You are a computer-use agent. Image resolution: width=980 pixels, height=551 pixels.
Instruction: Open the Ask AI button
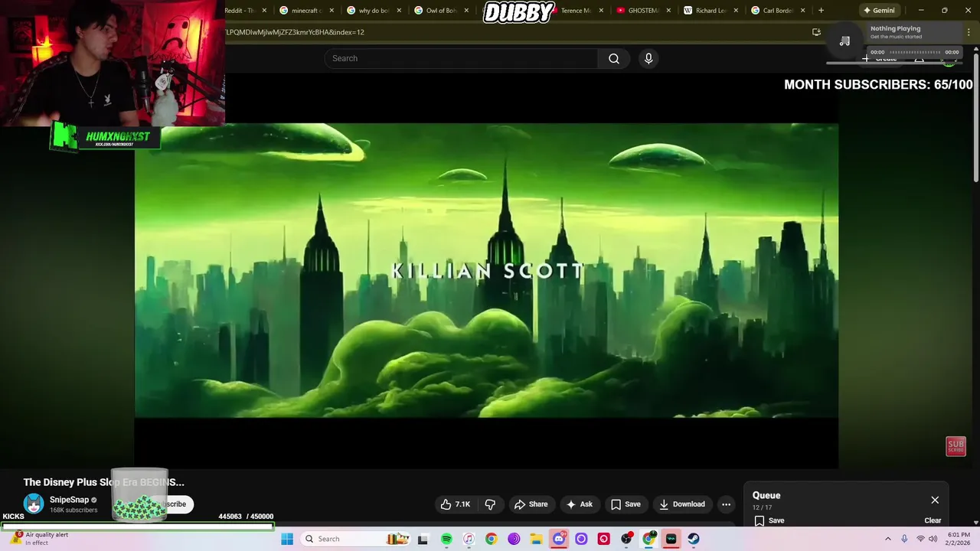579,504
